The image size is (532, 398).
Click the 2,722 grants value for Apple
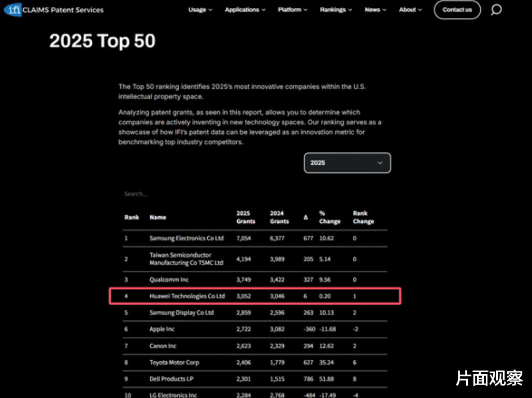pyautogui.click(x=243, y=329)
